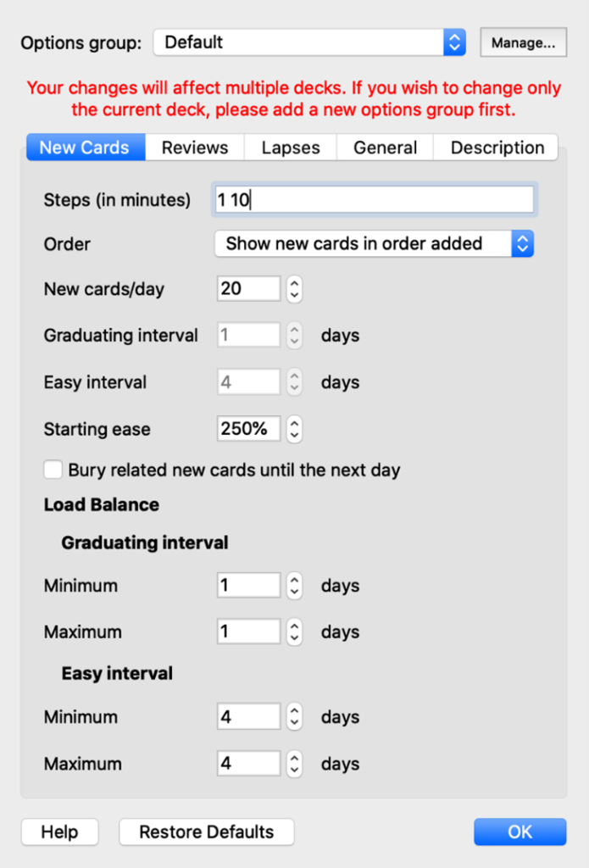
Task: Click Graduating interval Minimum stepper arrows
Action: pos(294,586)
